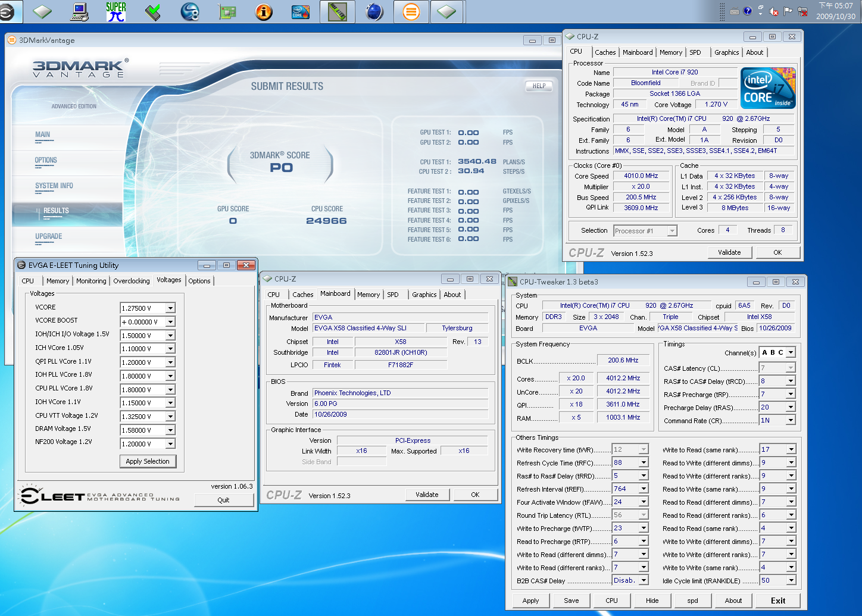The width and height of the screenshot is (862, 616).
Task: Open Write to Read (same rank) dropdown
Action: (x=791, y=449)
